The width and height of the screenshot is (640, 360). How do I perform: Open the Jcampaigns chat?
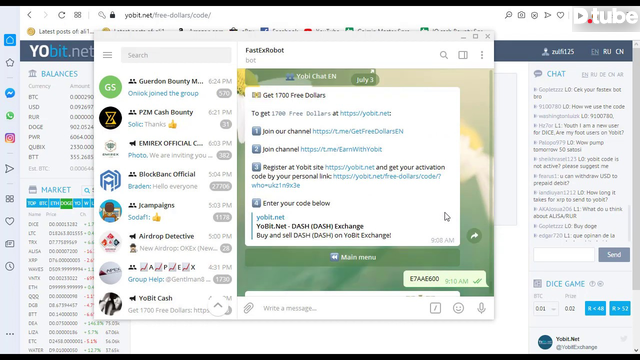pyautogui.click(x=165, y=211)
